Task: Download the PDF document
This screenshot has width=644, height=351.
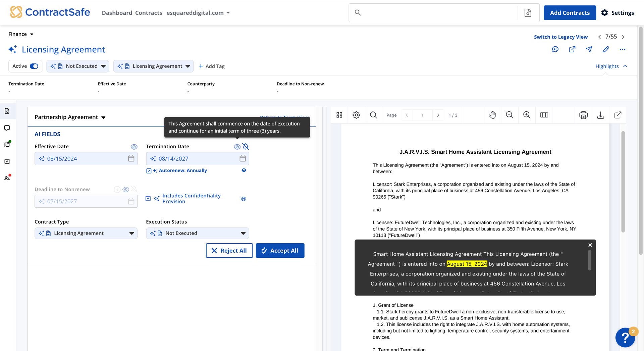Action: 601,115
